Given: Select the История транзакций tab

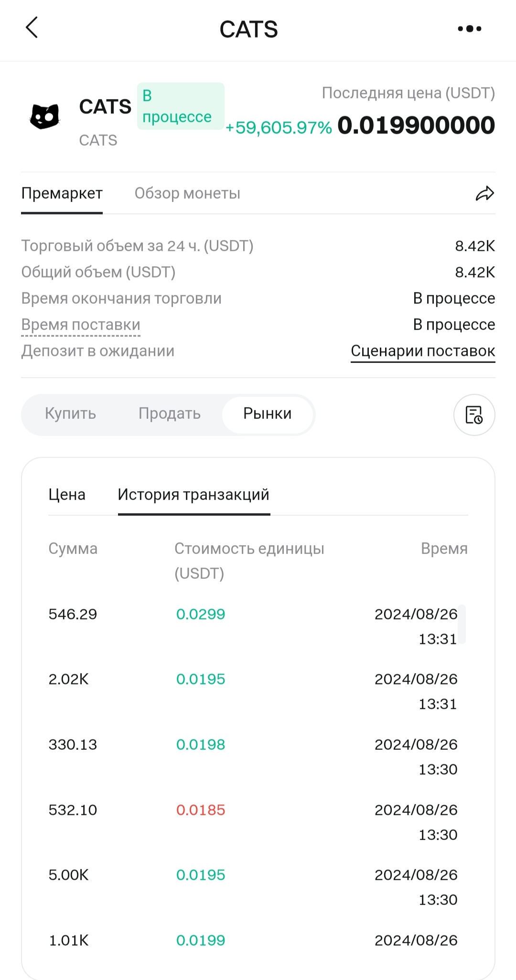Looking at the screenshot, I should [193, 495].
